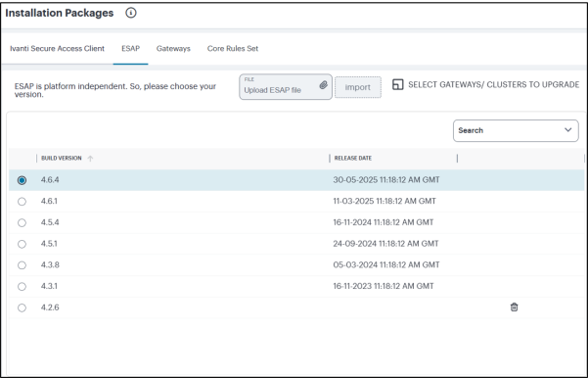Viewport: 588px width, 378px height.
Task: Click the ESAP platform independent note
Action: [115, 90]
